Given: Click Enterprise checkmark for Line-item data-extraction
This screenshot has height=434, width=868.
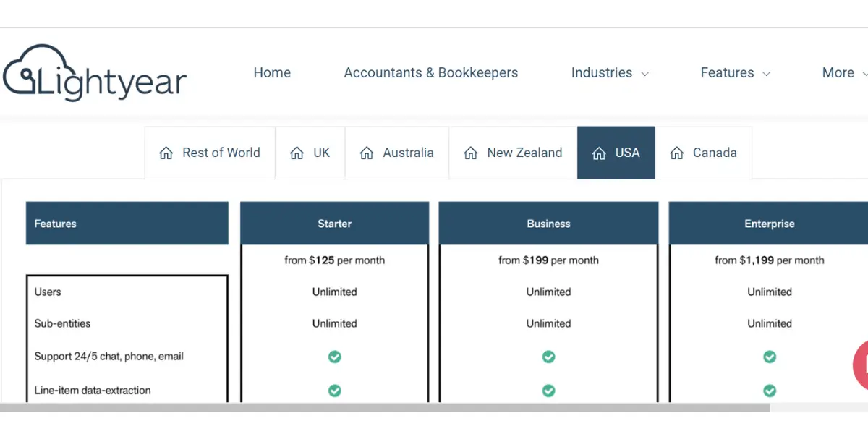Looking at the screenshot, I should [770, 391].
